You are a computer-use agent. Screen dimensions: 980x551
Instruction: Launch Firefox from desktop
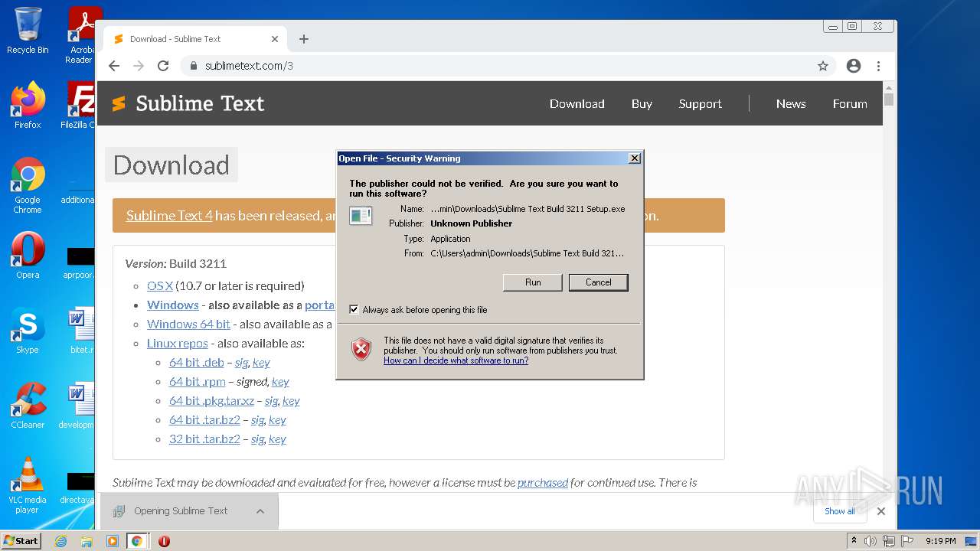pyautogui.click(x=28, y=105)
